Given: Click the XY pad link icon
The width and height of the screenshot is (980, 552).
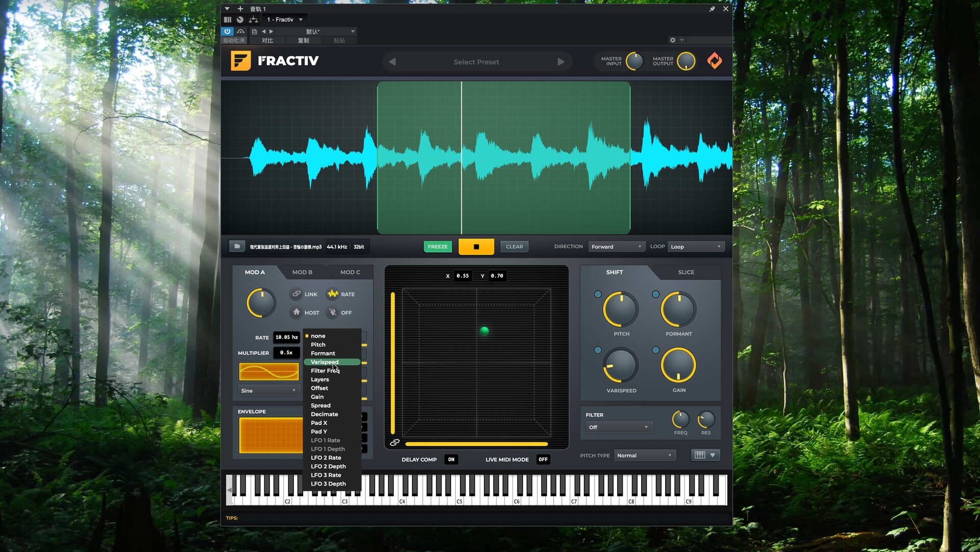Looking at the screenshot, I should click(395, 443).
